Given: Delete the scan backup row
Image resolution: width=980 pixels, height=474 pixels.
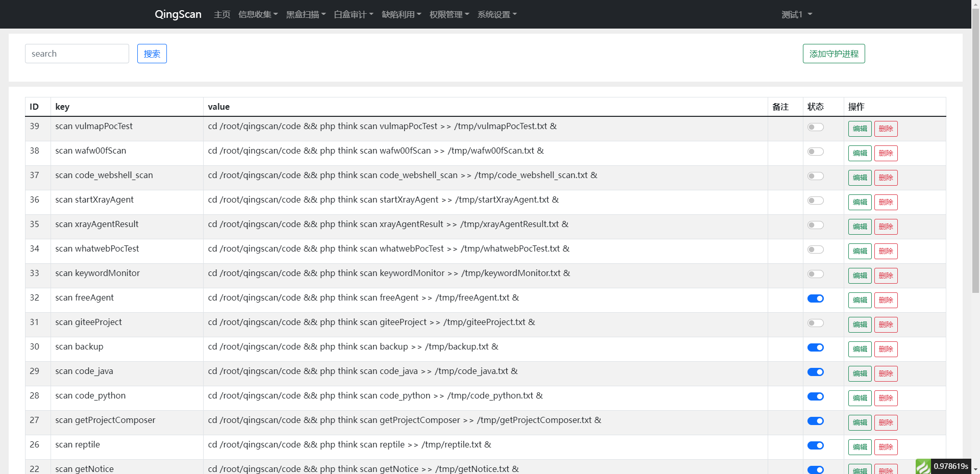Looking at the screenshot, I should point(886,349).
